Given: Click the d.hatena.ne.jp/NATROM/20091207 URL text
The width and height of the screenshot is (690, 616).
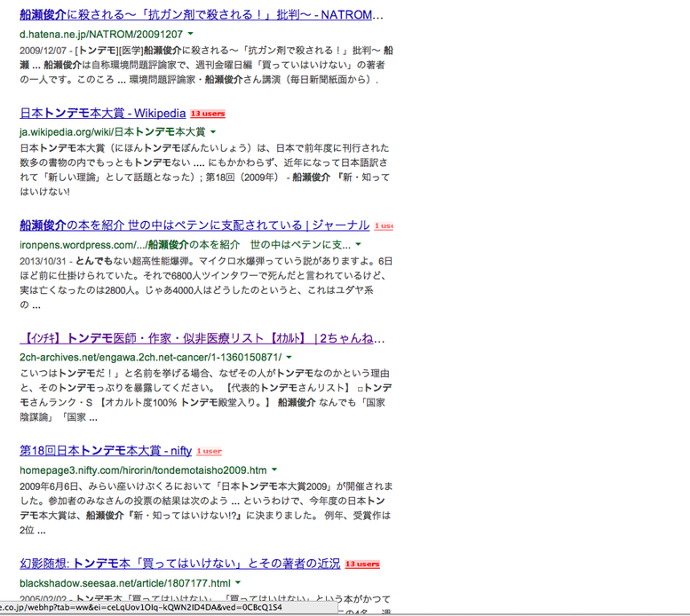Looking at the screenshot, I should [x=101, y=35].
